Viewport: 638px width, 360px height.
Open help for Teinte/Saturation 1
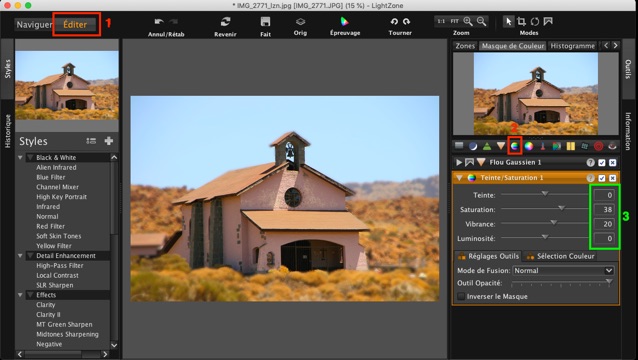pos(590,178)
